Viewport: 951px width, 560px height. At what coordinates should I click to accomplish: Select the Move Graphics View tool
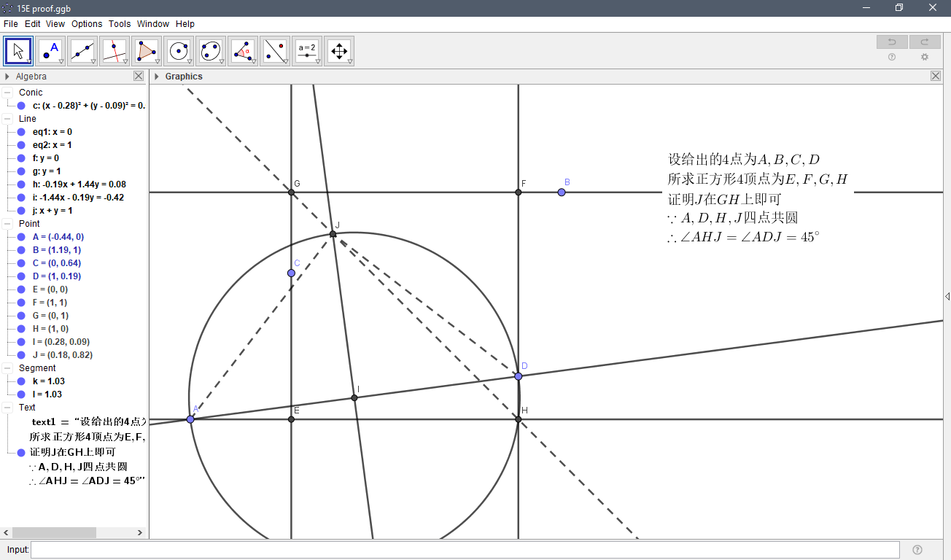338,50
